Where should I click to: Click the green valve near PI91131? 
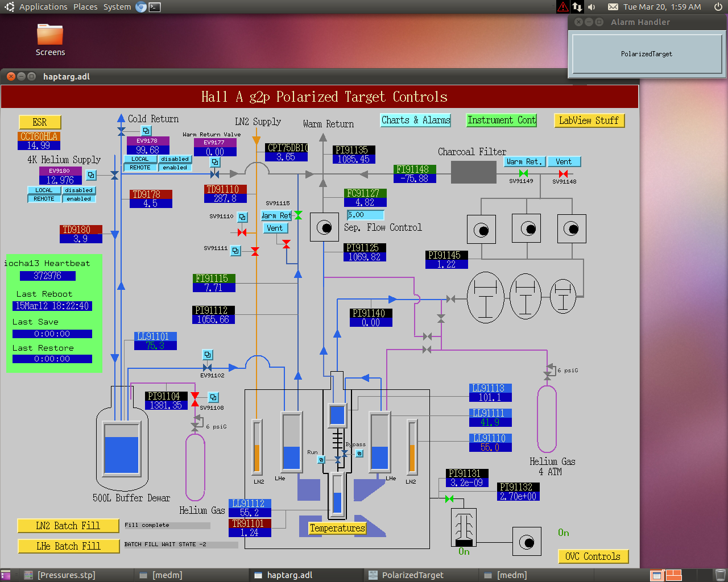(449, 498)
